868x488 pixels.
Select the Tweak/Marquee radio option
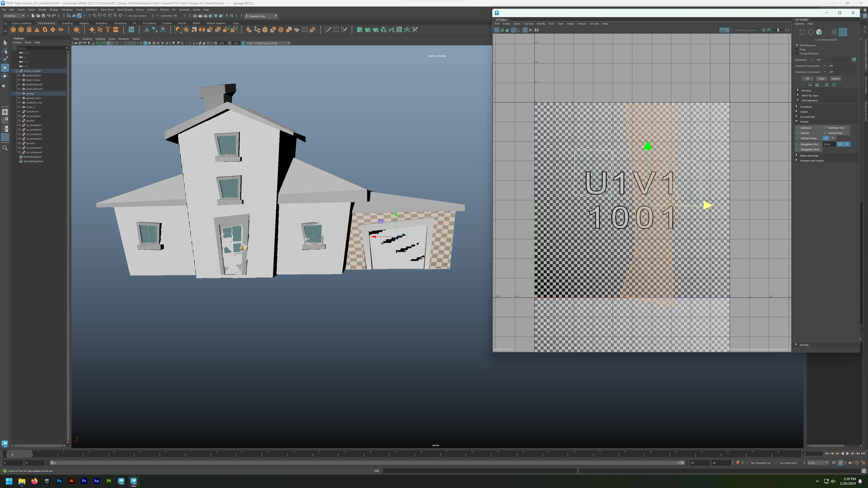pyautogui.click(x=797, y=53)
